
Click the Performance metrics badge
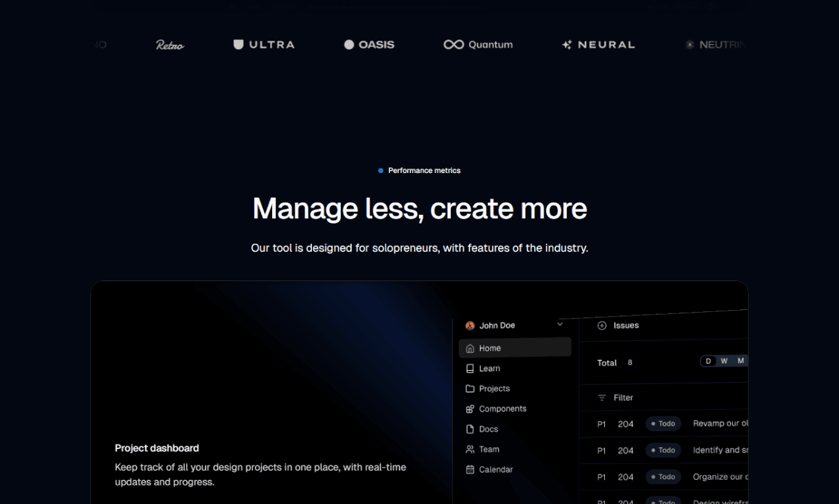click(419, 170)
